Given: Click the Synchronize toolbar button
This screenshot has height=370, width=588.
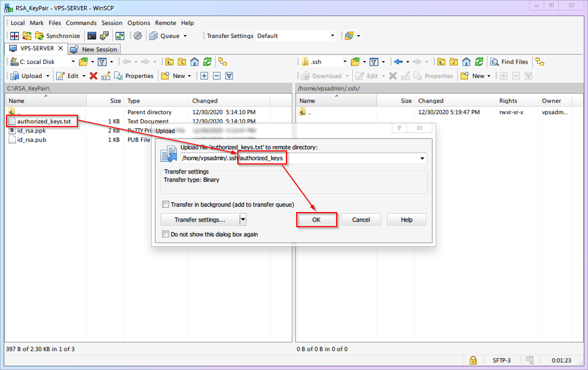Looking at the screenshot, I should point(57,36).
